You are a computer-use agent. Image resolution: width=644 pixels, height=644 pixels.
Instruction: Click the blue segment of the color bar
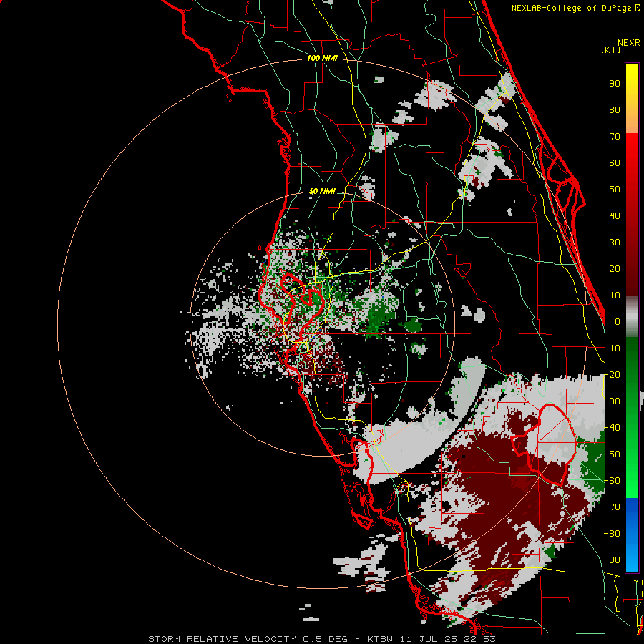coord(632,535)
